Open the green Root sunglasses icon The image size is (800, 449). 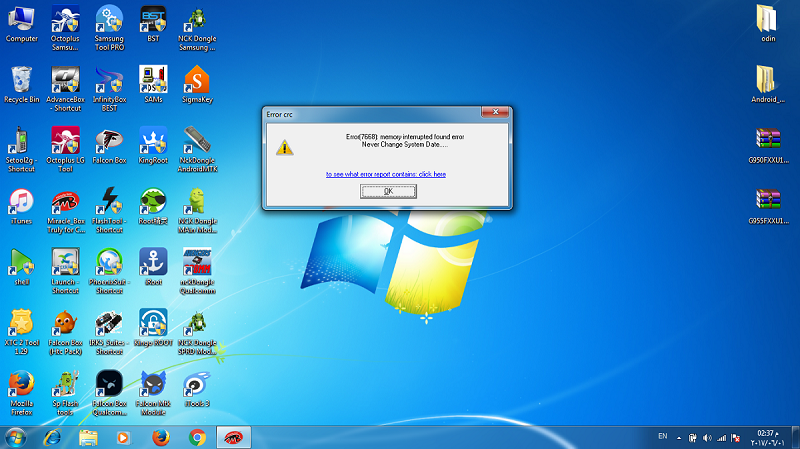tap(153, 206)
